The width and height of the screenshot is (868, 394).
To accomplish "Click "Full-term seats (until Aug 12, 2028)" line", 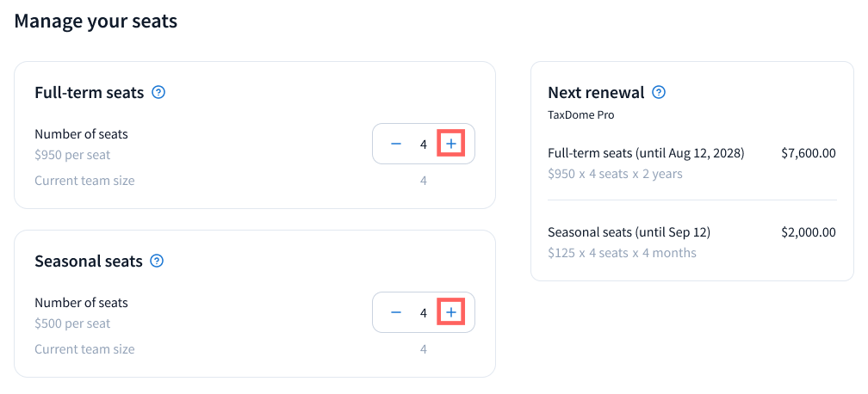I will pos(646,153).
